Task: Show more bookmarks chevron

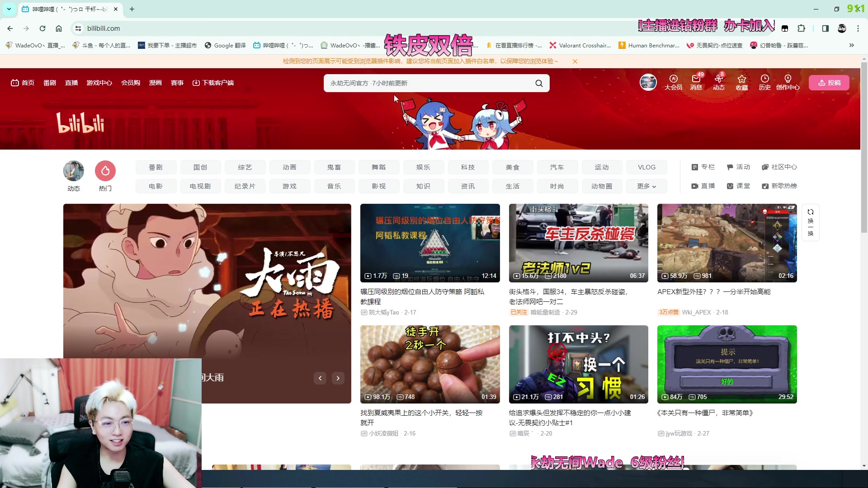Action: [x=852, y=45]
